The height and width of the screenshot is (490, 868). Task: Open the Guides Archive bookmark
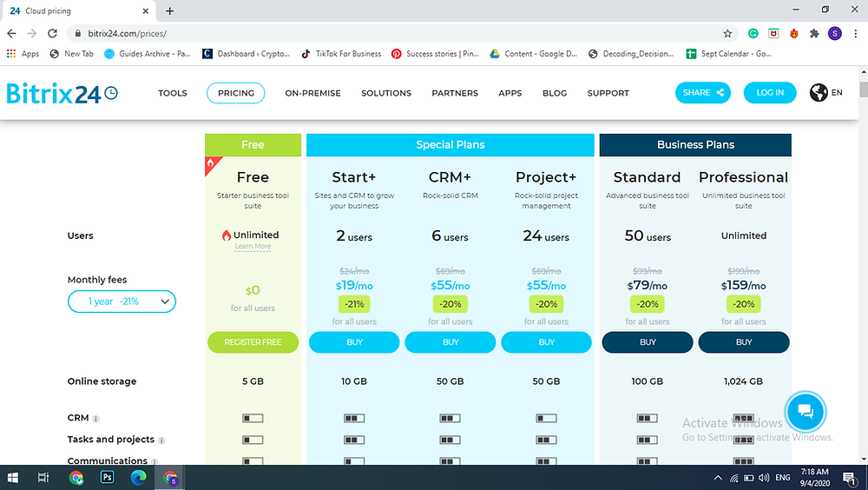(148, 54)
